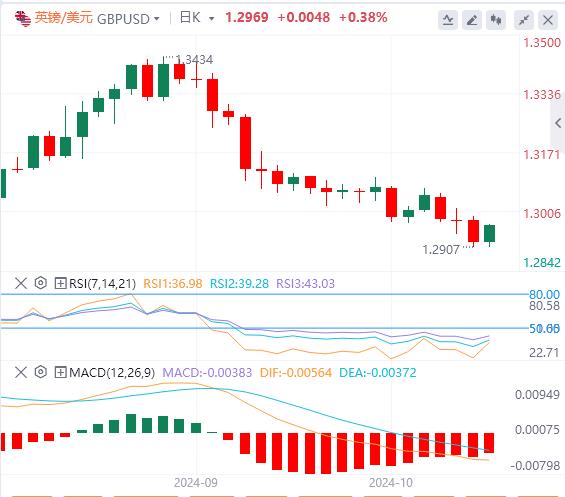Click the MACD(12,26,9) indicator label
The height and width of the screenshot is (497, 565).
tap(112, 372)
